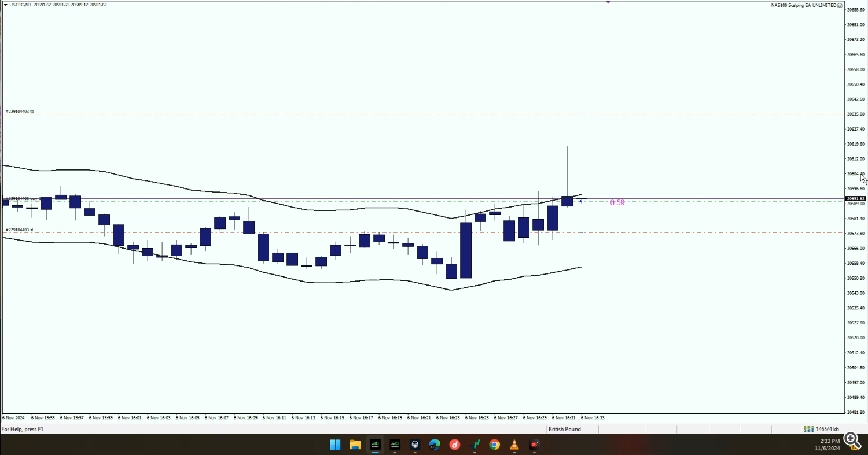Open the owl-logo app on the taskbar

(x=415, y=445)
